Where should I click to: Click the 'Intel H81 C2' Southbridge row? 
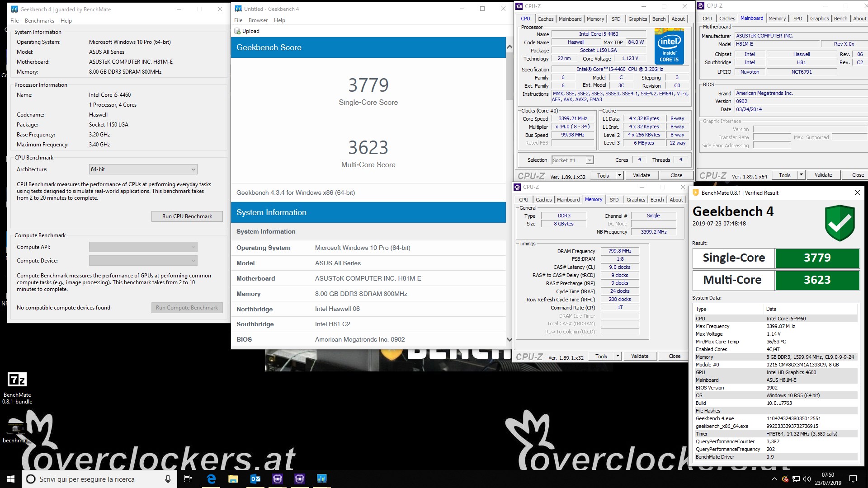[368, 324]
